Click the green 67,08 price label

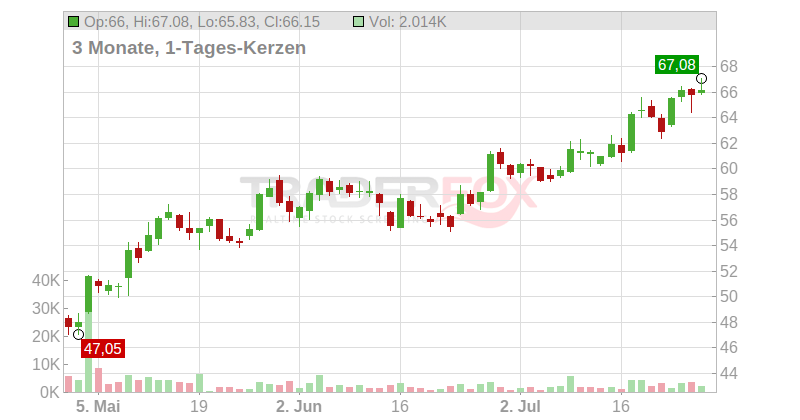point(677,65)
